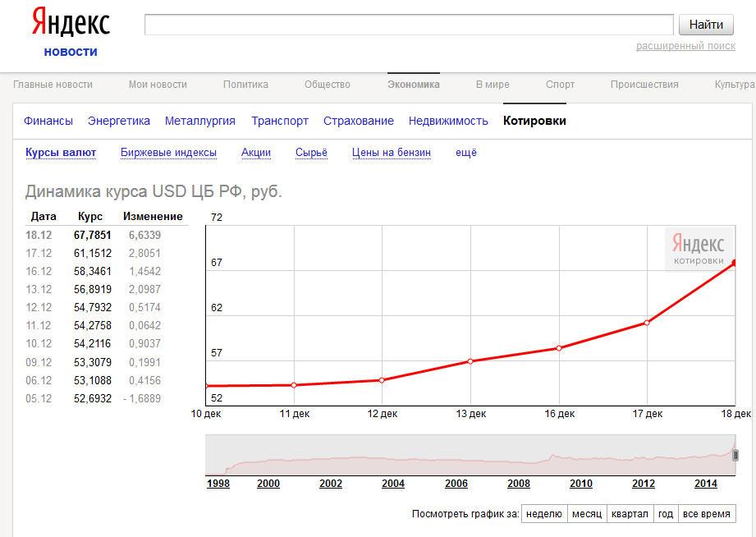Select the change value - 1,6889

click(x=142, y=398)
